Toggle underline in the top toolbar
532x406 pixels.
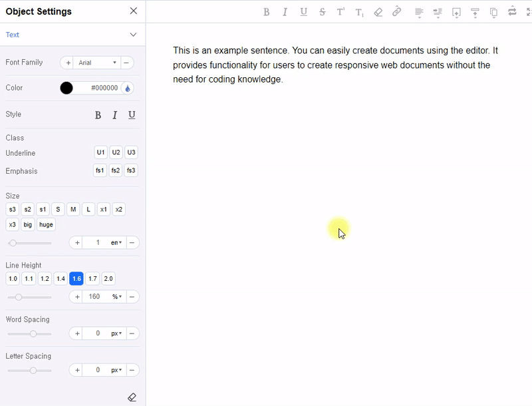pos(304,12)
